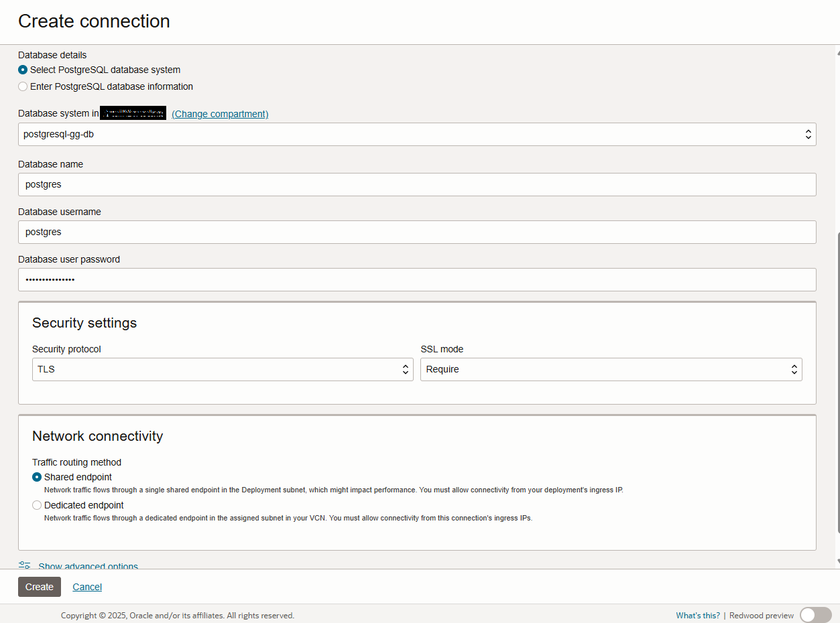The width and height of the screenshot is (840, 623).
Task: Click the Database name input field
Action: click(416, 184)
